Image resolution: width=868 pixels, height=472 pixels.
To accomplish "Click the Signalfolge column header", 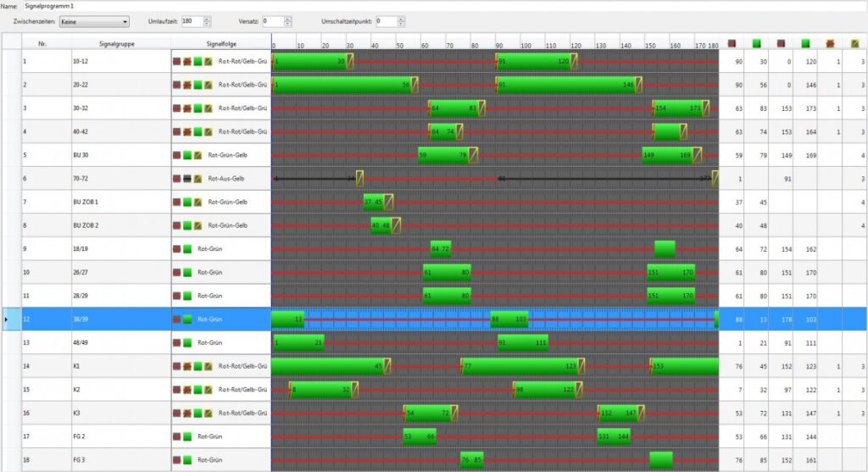I will pyautogui.click(x=221, y=44).
